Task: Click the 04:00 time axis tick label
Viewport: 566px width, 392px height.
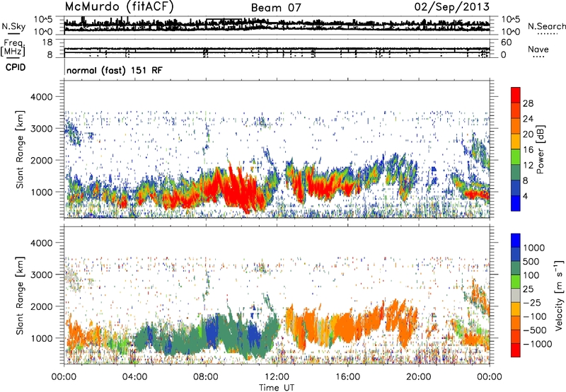Action: click(134, 377)
